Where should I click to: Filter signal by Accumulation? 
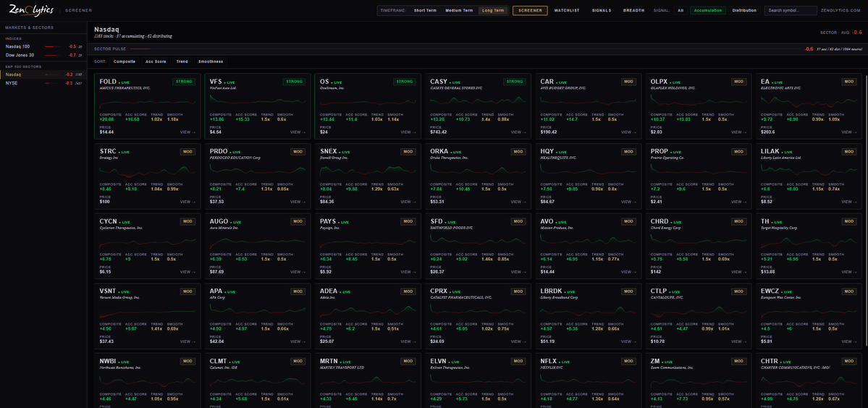point(707,11)
